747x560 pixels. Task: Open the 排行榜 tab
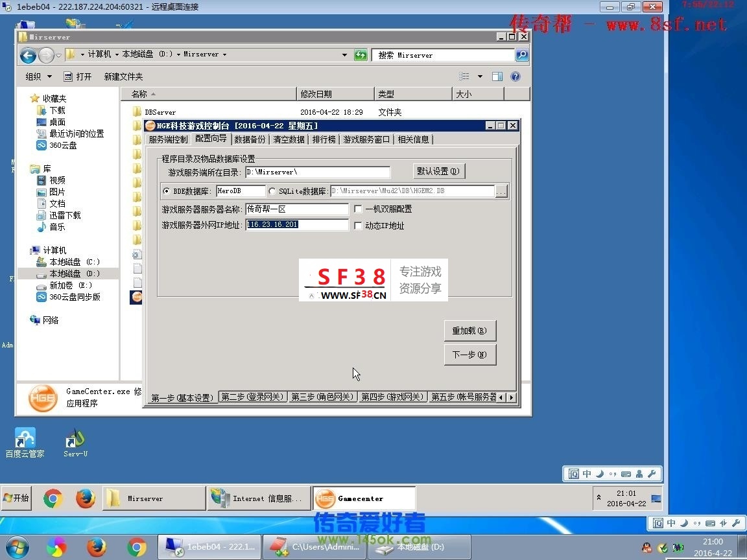324,139
